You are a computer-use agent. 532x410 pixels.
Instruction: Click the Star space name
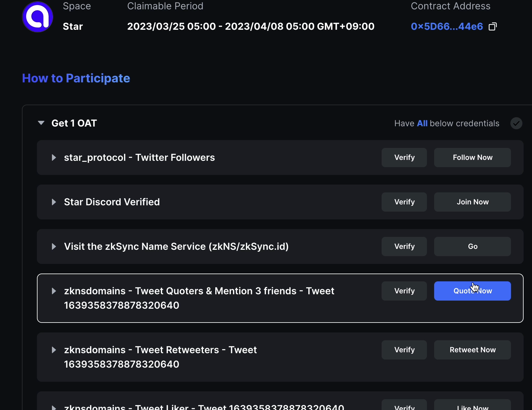[73, 26]
